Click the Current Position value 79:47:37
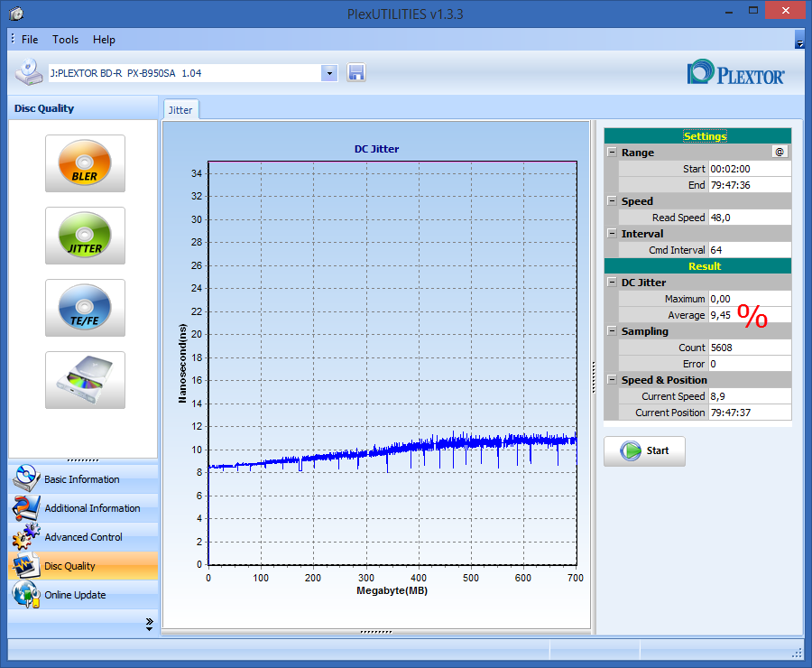The width and height of the screenshot is (812, 668). point(750,412)
